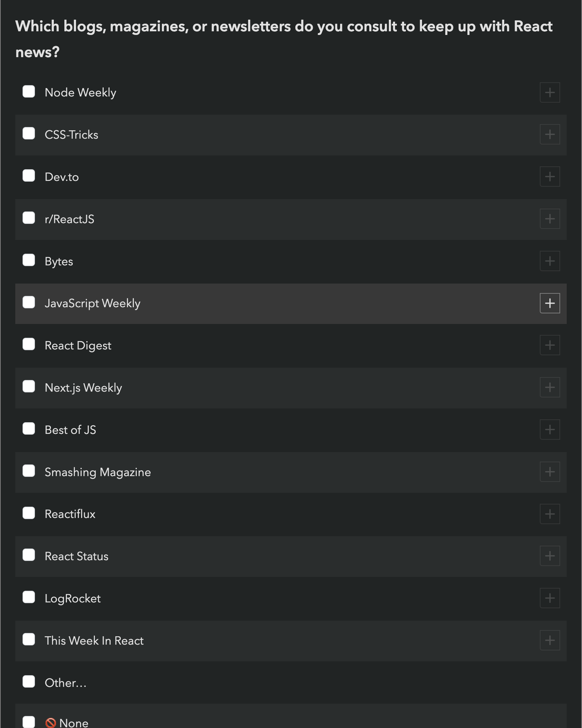
Task: Click the plus icon beside CSS-Tricks
Action: pos(550,135)
